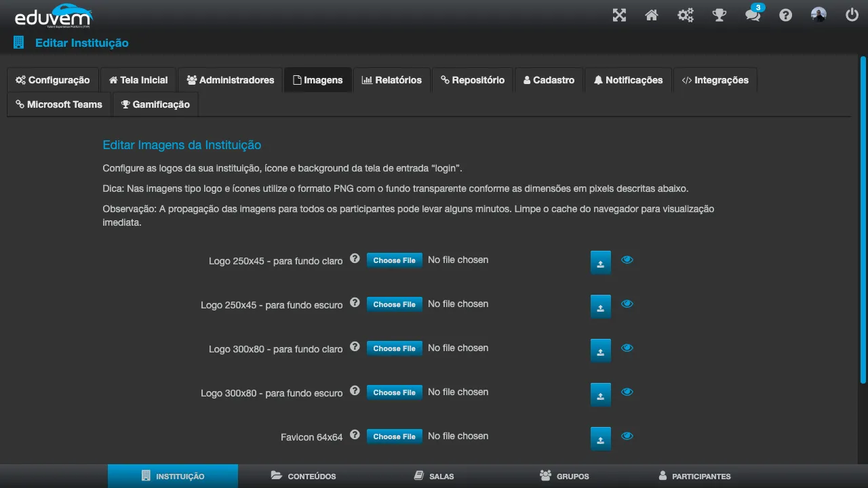This screenshot has width=868, height=488.
Task: Choose File for Logo 250x45 fundo escuro
Action: click(x=395, y=304)
